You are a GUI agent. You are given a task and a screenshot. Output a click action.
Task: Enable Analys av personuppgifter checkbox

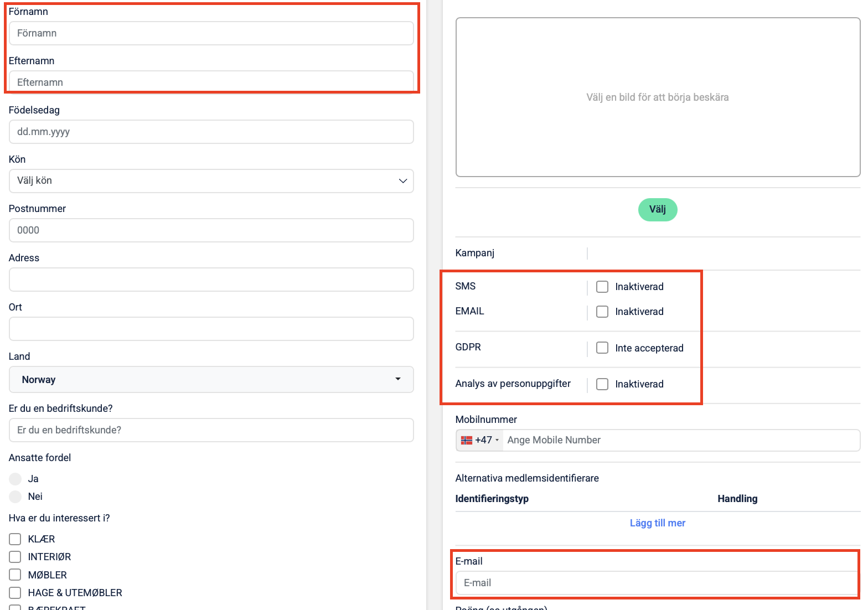tap(602, 384)
